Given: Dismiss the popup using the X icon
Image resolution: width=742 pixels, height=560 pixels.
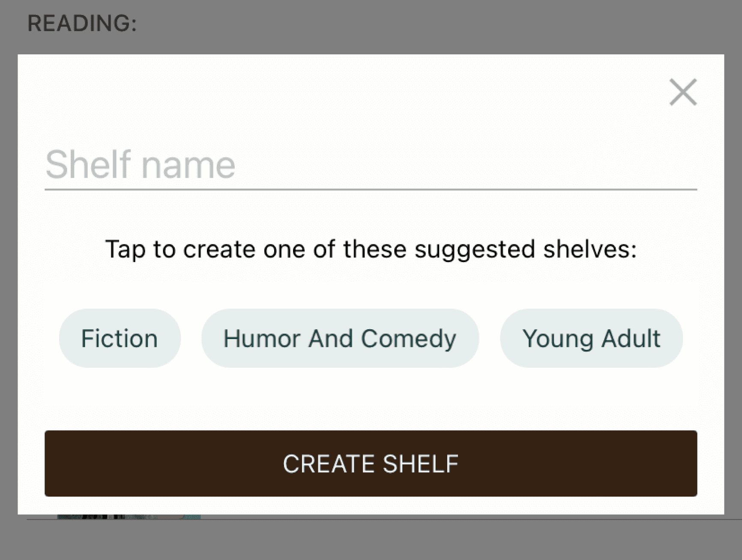Looking at the screenshot, I should click(x=683, y=92).
